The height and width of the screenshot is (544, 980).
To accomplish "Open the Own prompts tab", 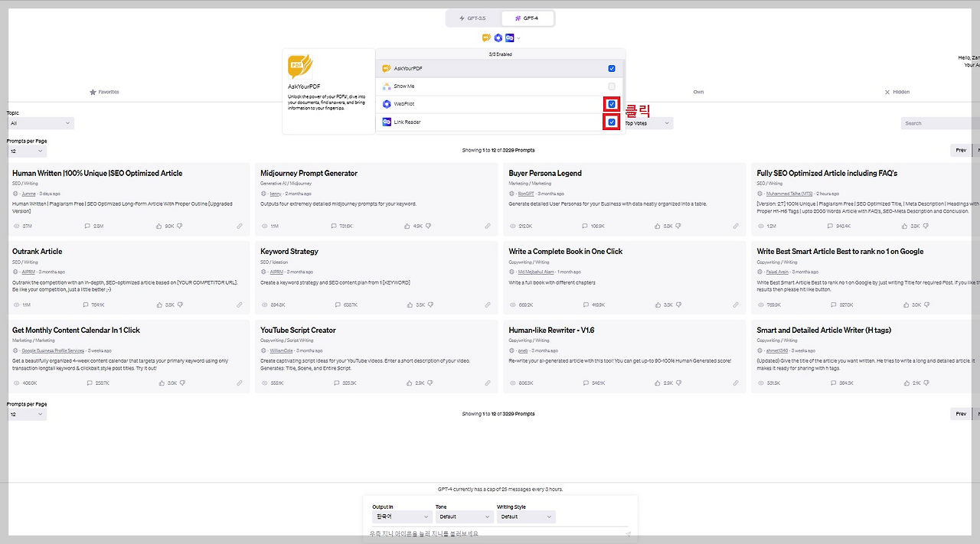I will [x=698, y=92].
